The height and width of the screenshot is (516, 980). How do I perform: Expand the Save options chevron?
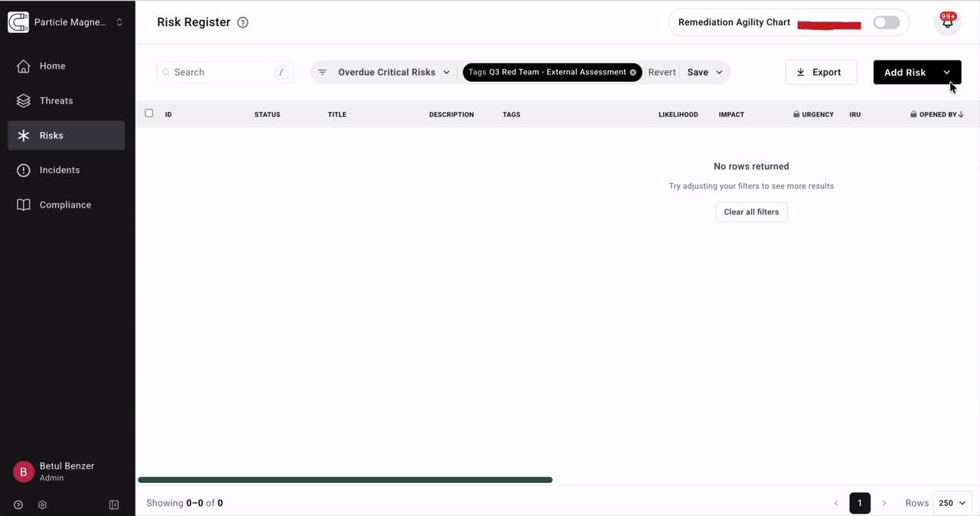pyautogui.click(x=719, y=72)
